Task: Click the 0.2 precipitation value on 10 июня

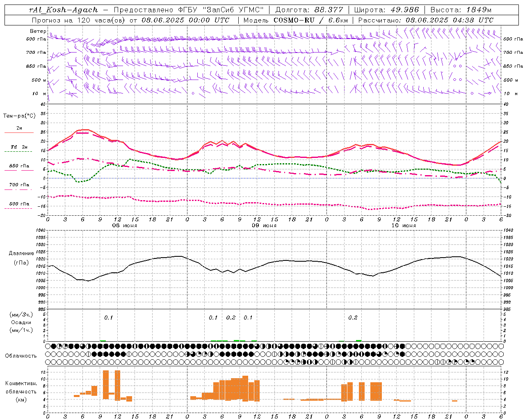Action: 353,318
